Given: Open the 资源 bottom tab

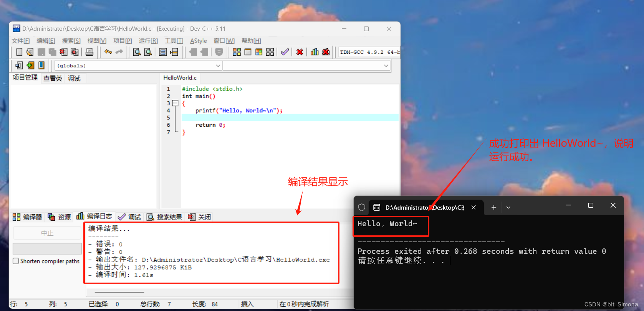Looking at the screenshot, I should coord(59,217).
